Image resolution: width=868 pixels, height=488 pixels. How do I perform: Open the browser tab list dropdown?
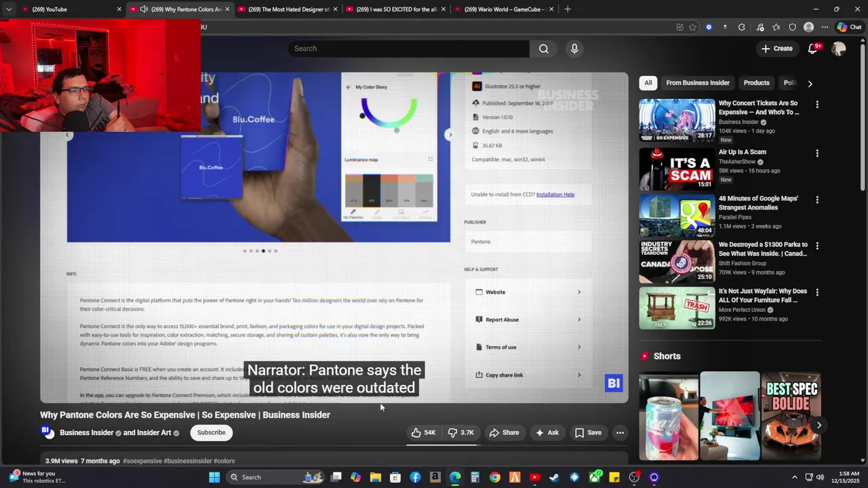click(x=8, y=9)
